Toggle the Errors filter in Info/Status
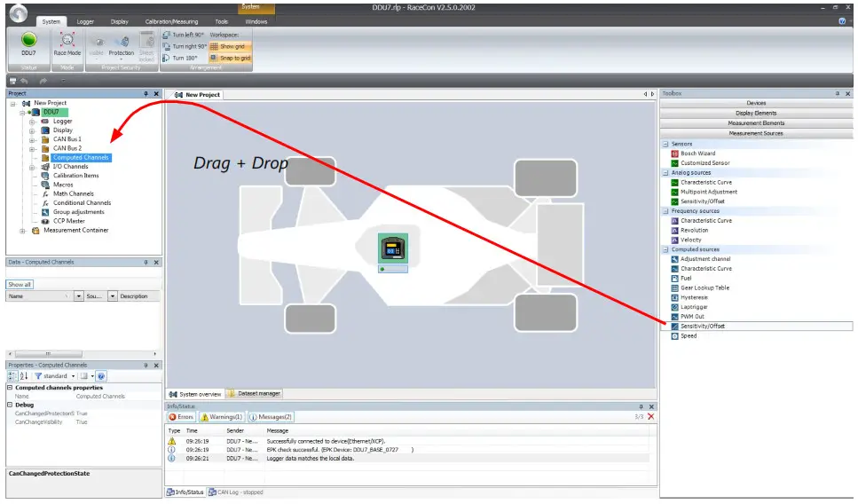 pos(181,417)
